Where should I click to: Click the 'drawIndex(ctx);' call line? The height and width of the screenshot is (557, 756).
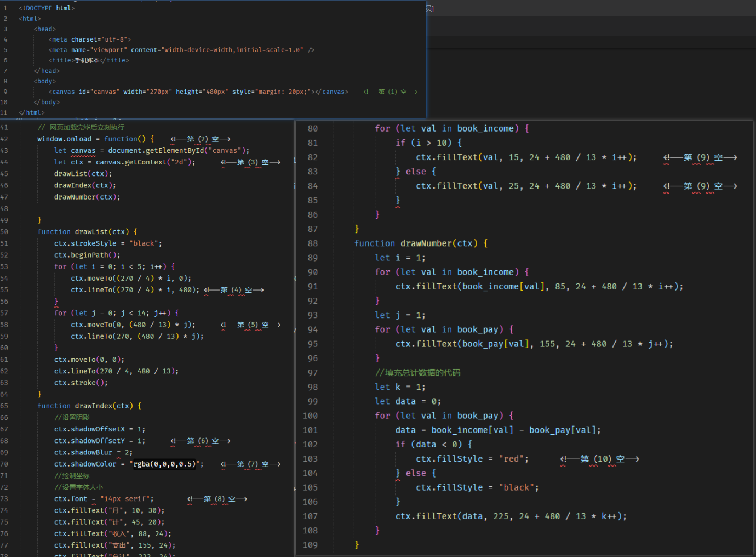[85, 185]
